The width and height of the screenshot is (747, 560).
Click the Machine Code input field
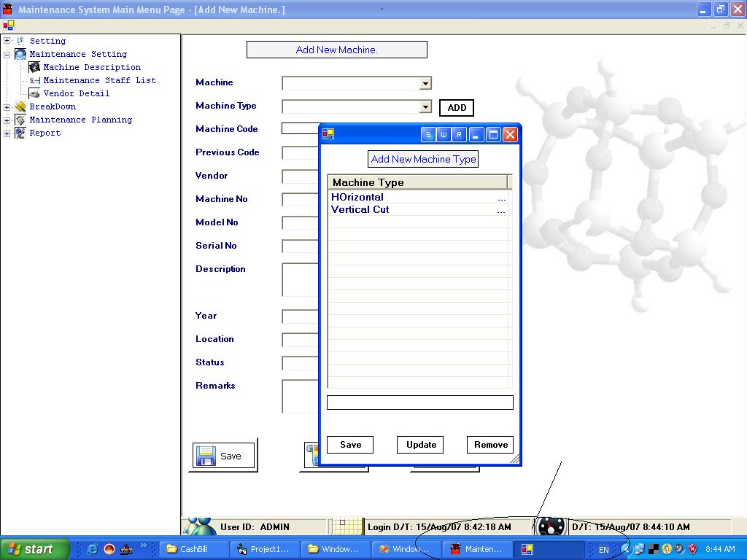300,128
